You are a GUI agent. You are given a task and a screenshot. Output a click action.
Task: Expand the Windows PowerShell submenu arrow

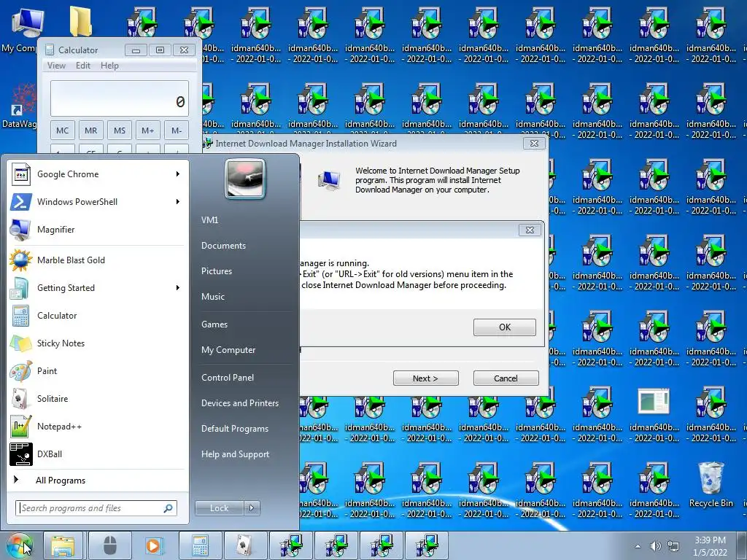pos(178,202)
